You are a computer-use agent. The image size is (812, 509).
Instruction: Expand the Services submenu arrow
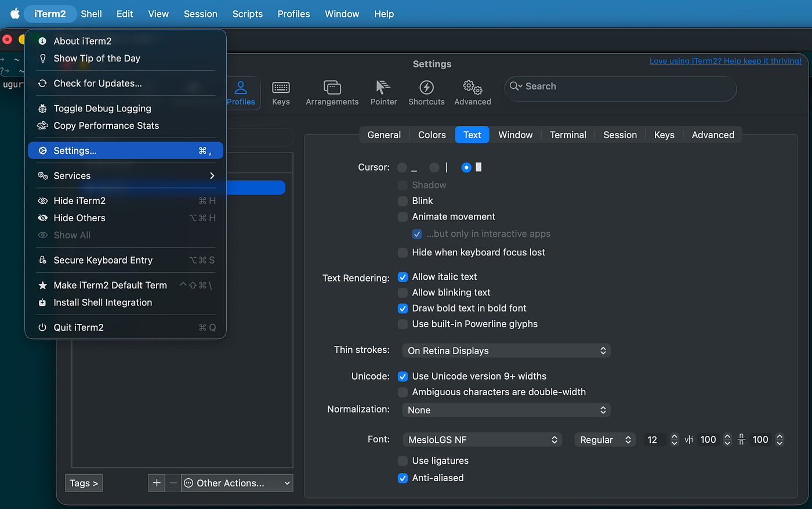coord(212,176)
